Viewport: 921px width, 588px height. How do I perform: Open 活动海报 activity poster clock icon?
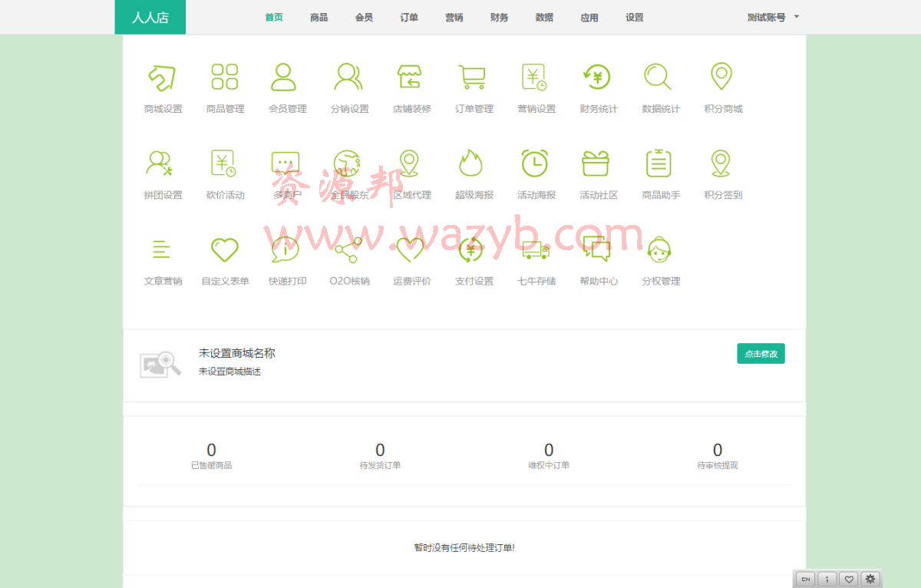535,163
